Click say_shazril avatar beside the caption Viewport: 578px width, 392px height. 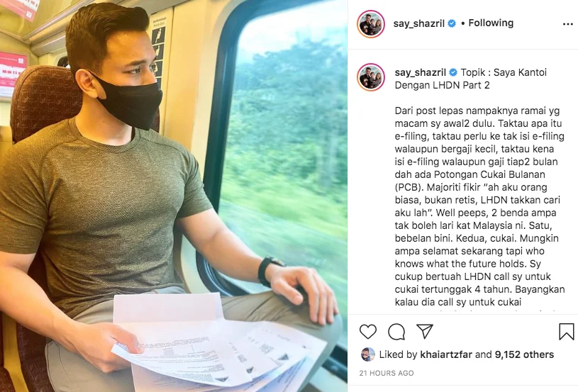point(371,77)
